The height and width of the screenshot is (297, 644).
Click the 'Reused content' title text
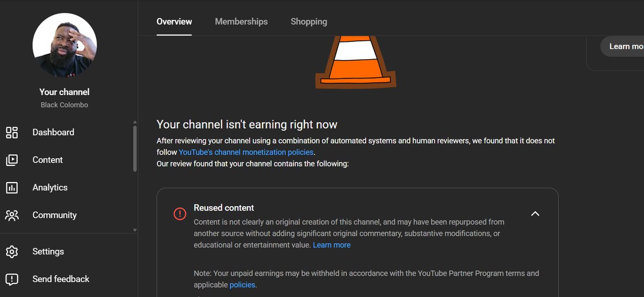point(224,208)
